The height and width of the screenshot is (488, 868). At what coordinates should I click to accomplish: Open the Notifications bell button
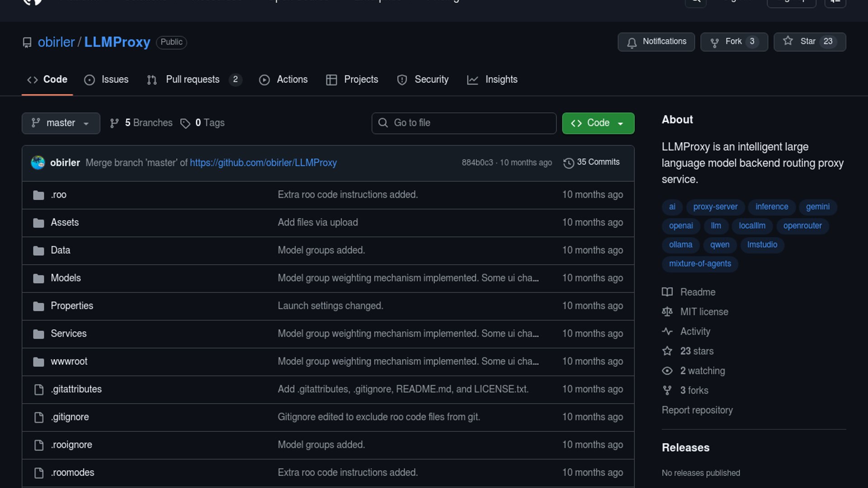pyautogui.click(x=656, y=42)
